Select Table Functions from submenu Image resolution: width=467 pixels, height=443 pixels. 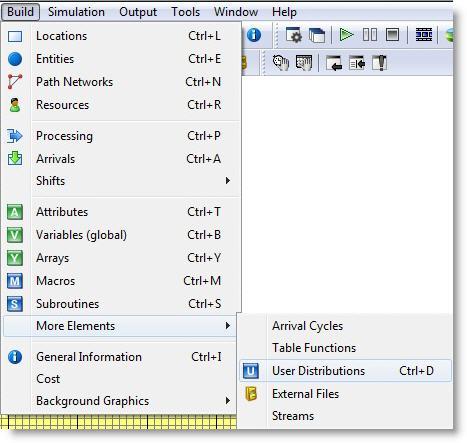click(x=314, y=348)
